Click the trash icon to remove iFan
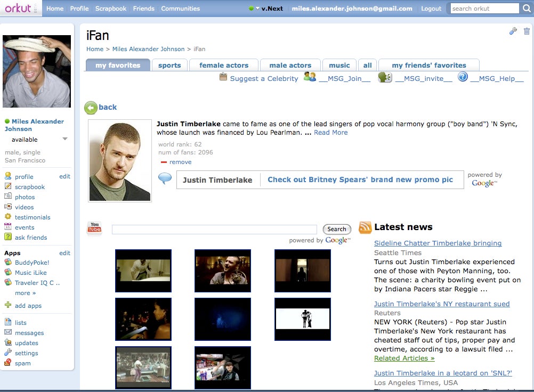Image resolution: width=534 pixels, height=392 pixels. tap(527, 31)
